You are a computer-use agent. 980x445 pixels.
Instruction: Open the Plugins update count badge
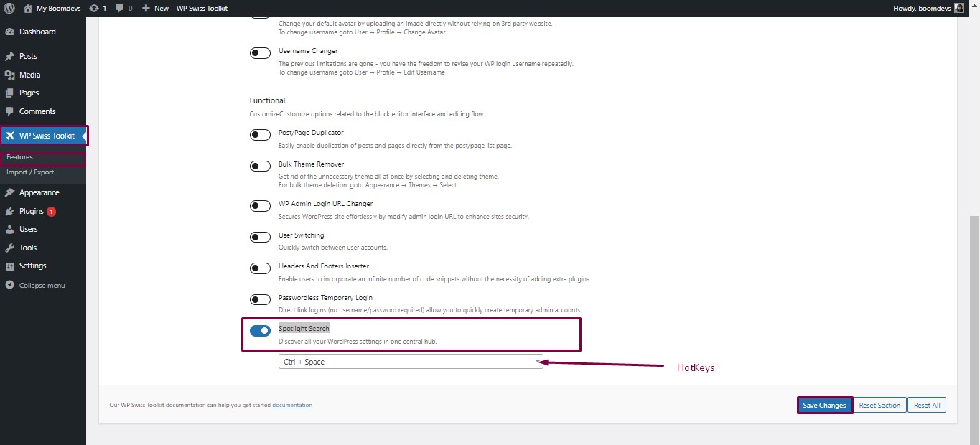52,212
